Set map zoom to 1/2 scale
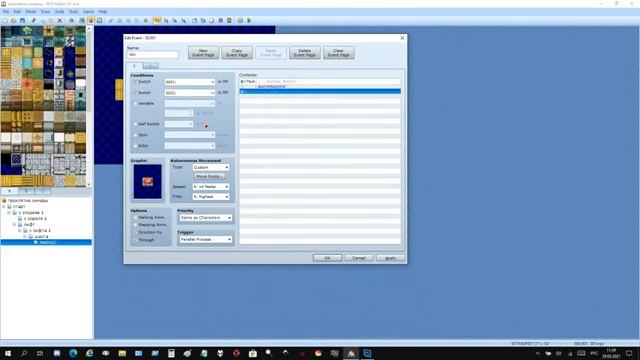The height and width of the screenshot is (360, 640). click(x=166, y=20)
